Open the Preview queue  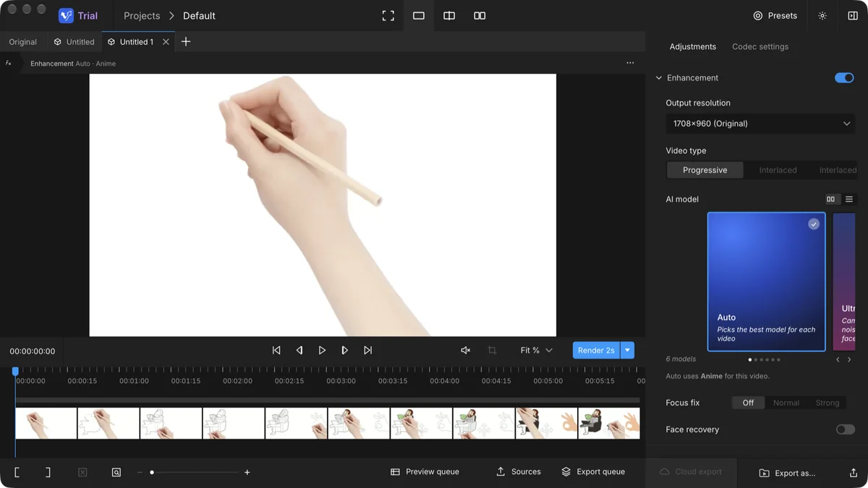click(425, 472)
